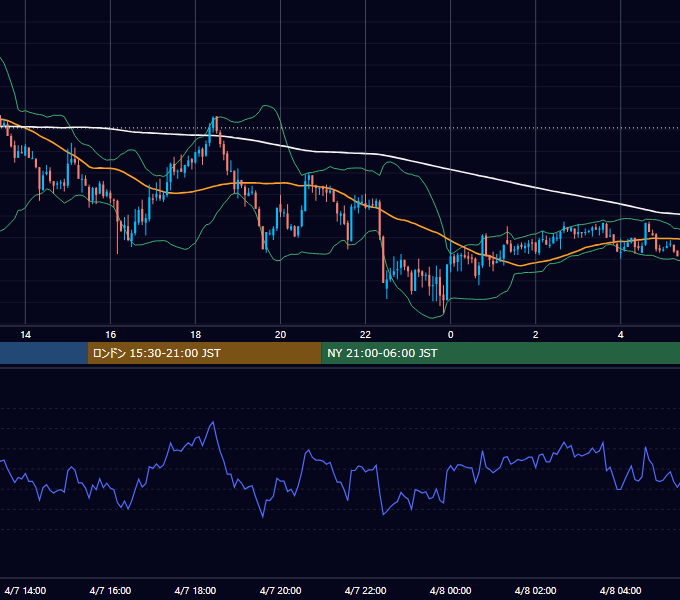Image resolution: width=680 pixels, height=600 pixels.
Task: Click the price axis label 14
Action: point(26,335)
